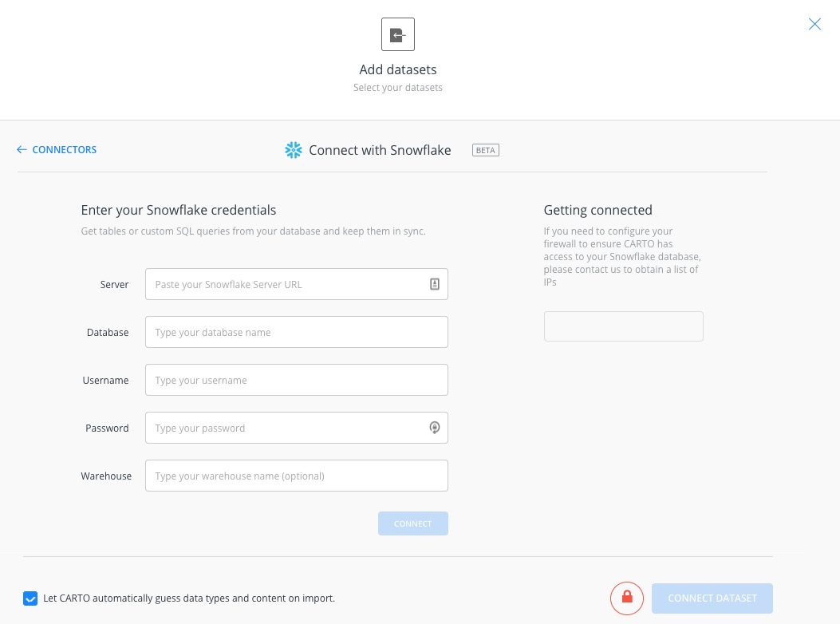Screen dimensions: 840x624
Task: Open the CONNECTORS link
Action: coord(64,149)
